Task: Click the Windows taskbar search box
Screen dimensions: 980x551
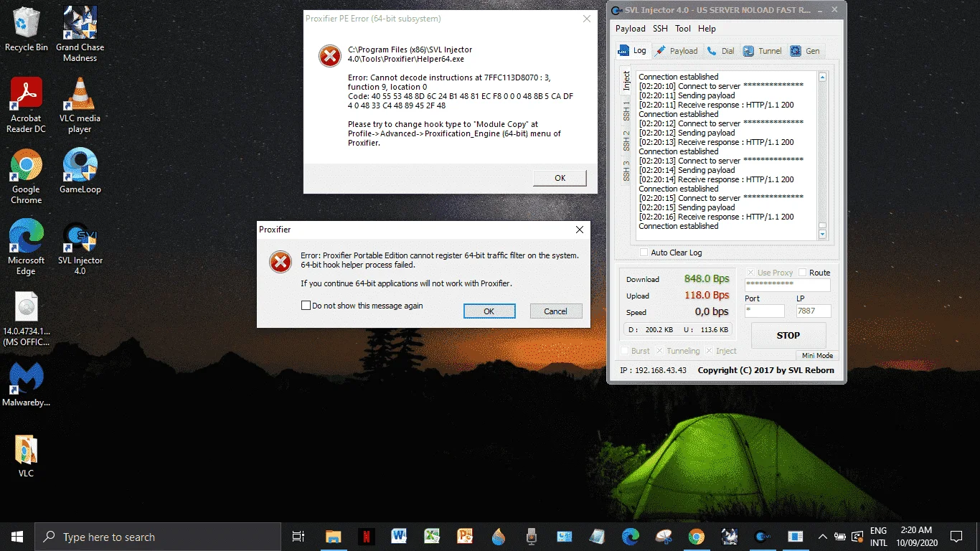Action: coord(157,537)
